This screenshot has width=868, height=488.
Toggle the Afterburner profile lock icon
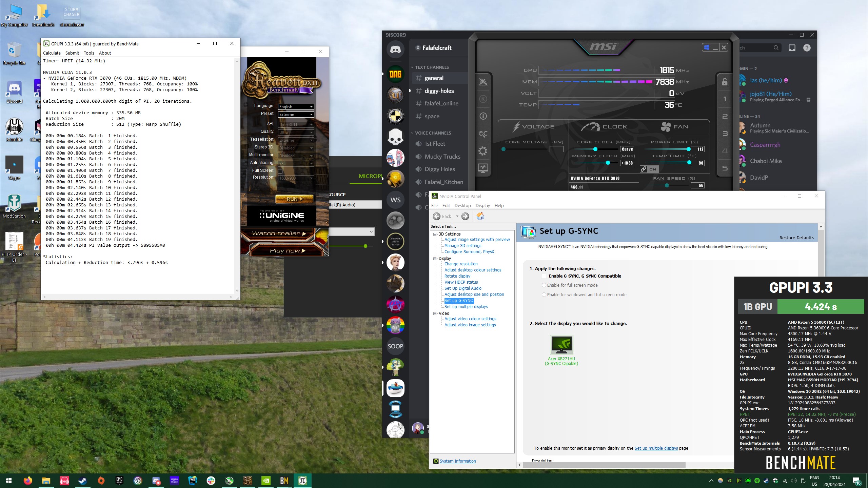coord(725,82)
